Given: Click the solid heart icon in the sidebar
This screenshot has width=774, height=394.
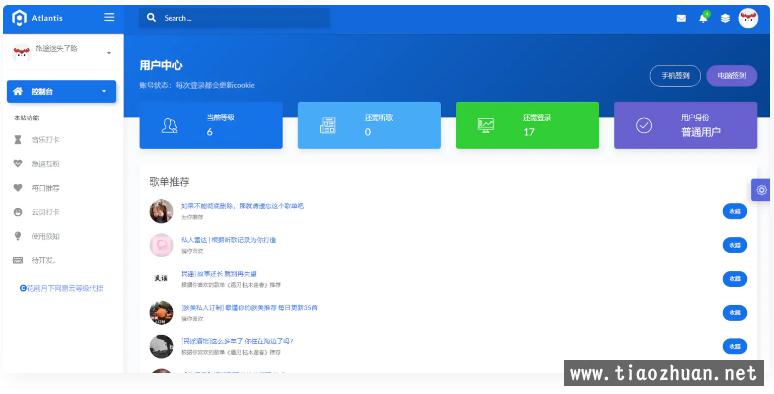Looking at the screenshot, I should (18, 188).
